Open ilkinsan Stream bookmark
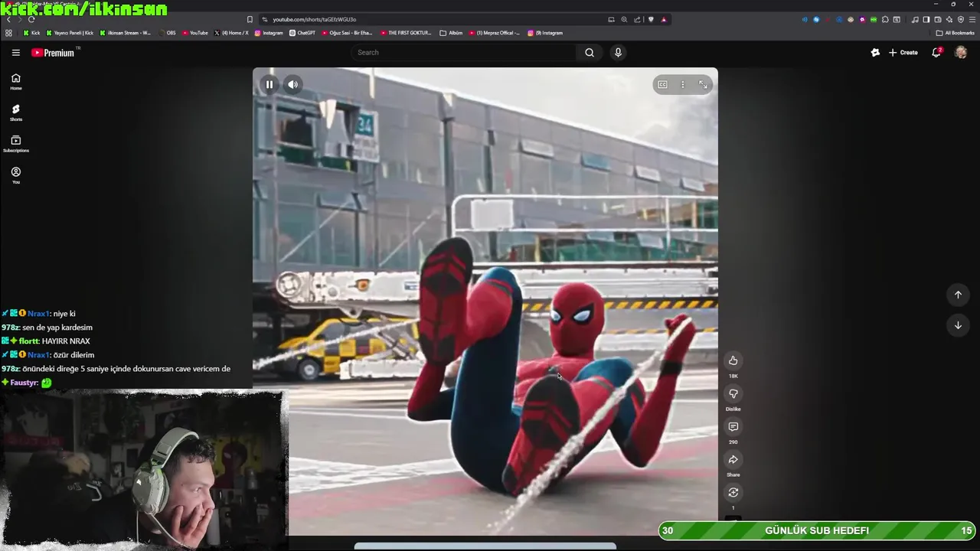Viewport: 980px width, 551px height. (x=126, y=33)
